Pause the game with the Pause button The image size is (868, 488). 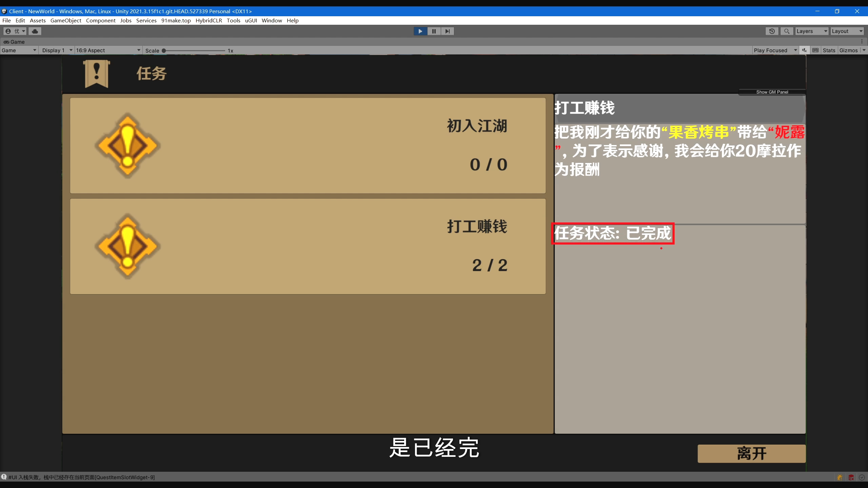(x=434, y=31)
